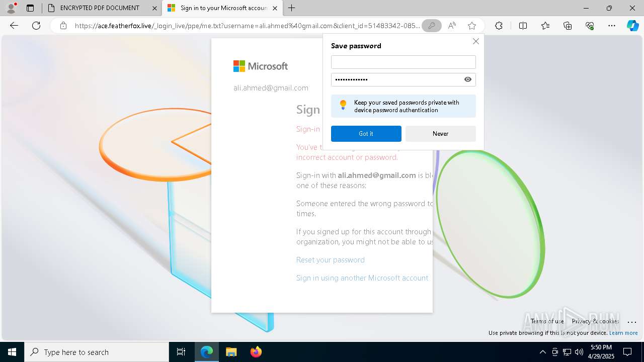The width and height of the screenshot is (644, 362).
Task: Close the Microsoft sign-in tab
Action: click(275, 8)
